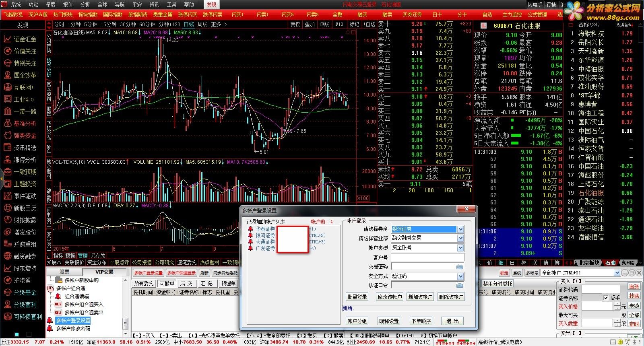Open the 证金汇金 sidebar icon
The image size is (644, 346).
click(7, 39)
